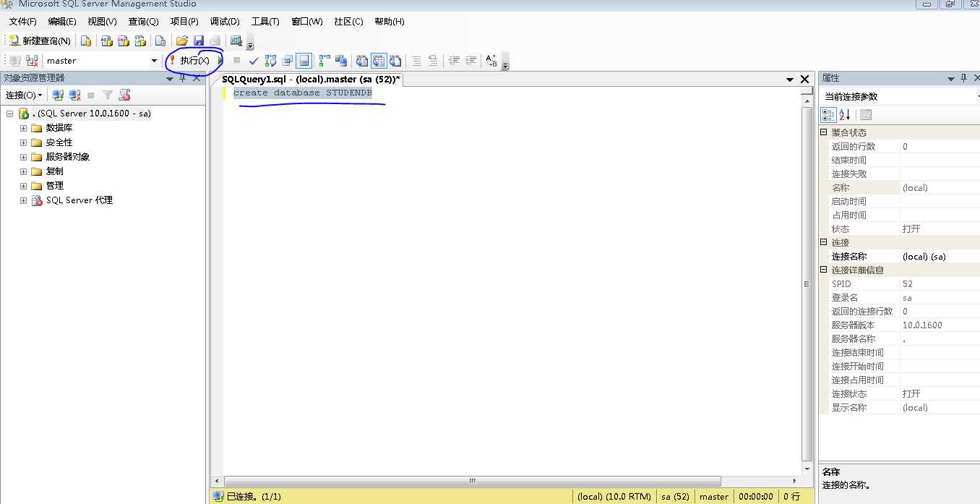Image resolution: width=980 pixels, height=504 pixels.
Task: Toggle the Object Explorer auto-hide pin
Action: coord(183,78)
